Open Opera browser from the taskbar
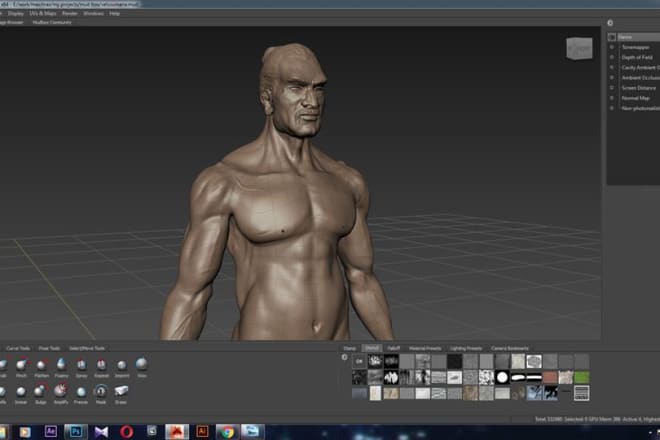The width and height of the screenshot is (660, 440). pyautogui.click(x=127, y=432)
